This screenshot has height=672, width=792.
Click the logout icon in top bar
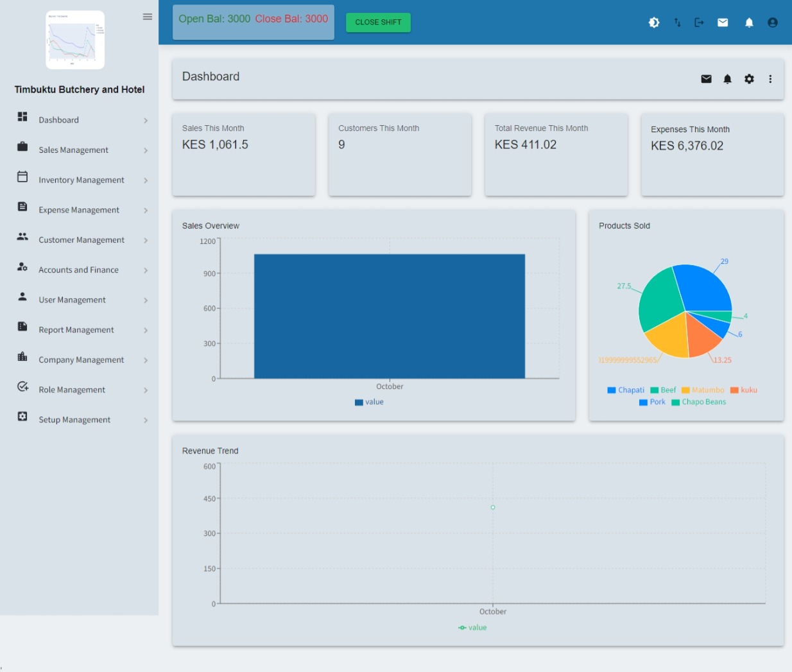(699, 22)
